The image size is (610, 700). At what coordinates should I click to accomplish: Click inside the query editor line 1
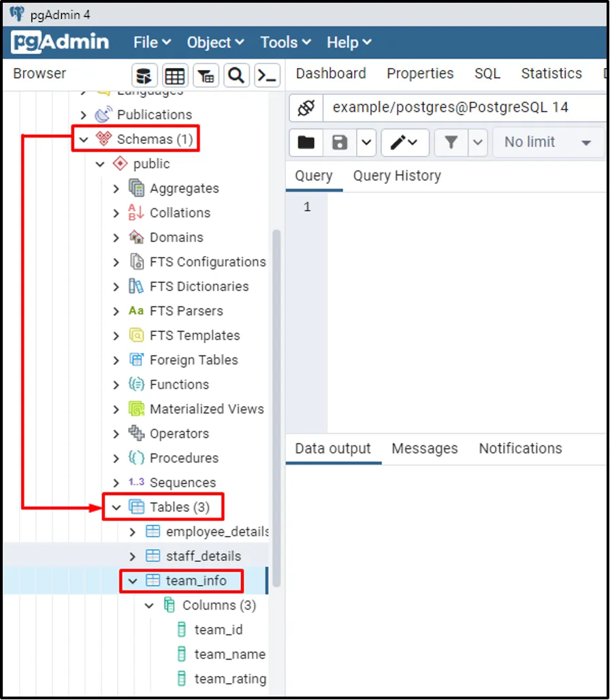(x=466, y=207)
